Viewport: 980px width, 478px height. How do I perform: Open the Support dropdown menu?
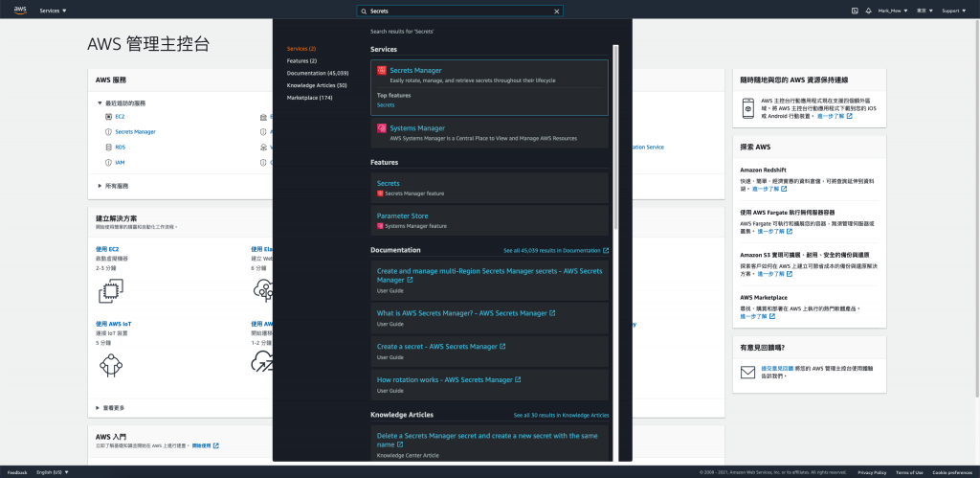[954, 11]
